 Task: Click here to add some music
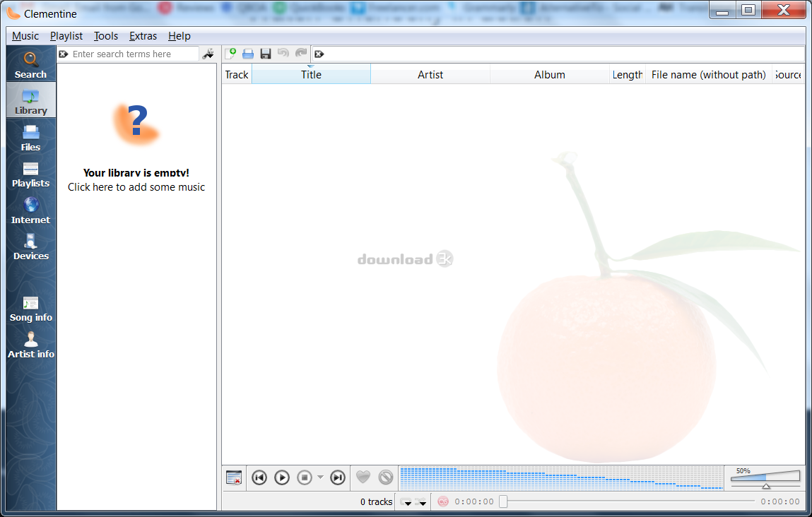click(x=136, y=187)
